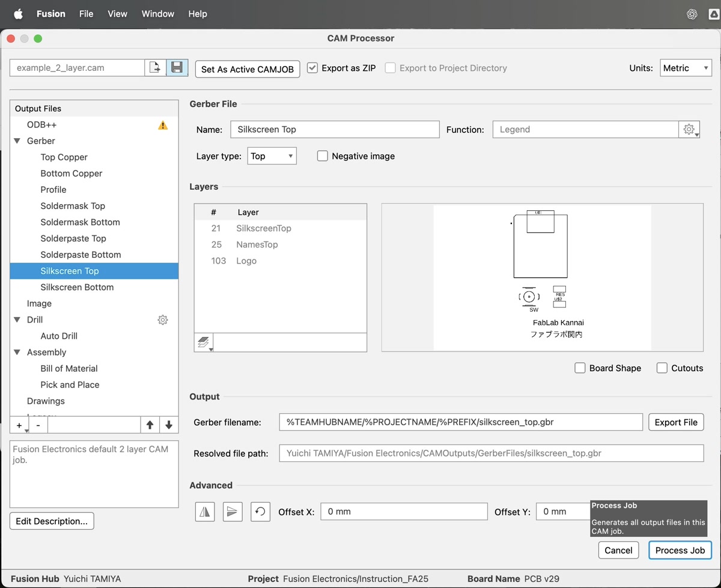The height and width of the screenshot is (588, 721).
Task: Enable the Cutouts checkbox
Action: click(662, 368)
